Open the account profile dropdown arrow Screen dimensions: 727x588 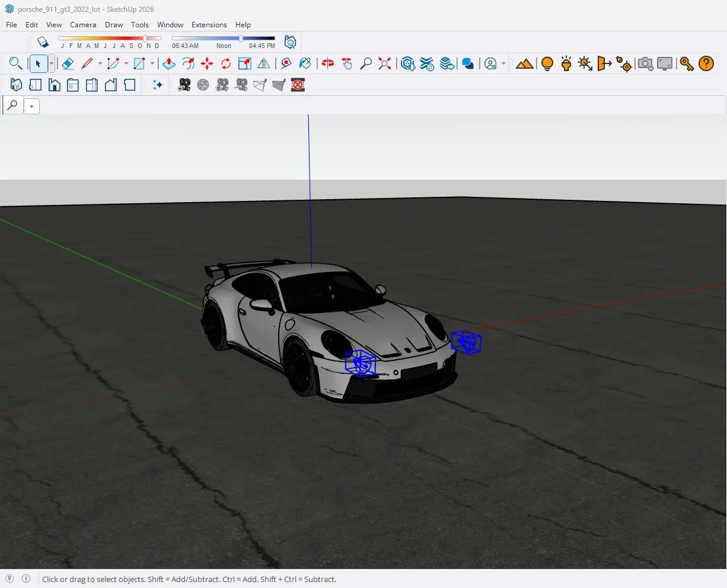coord(503,63)
